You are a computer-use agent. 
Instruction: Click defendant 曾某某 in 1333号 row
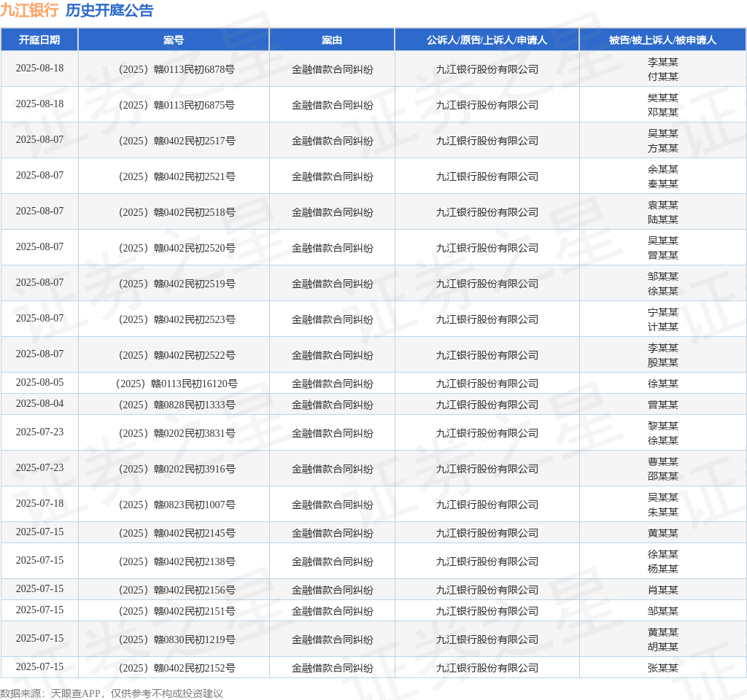tap(662, 405)
